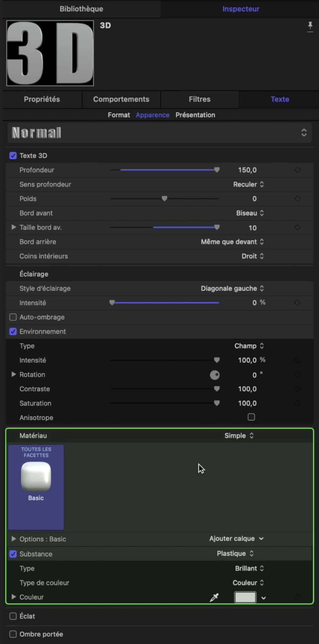Click the environment Intensité slider handle

click(x=217, y=360)
